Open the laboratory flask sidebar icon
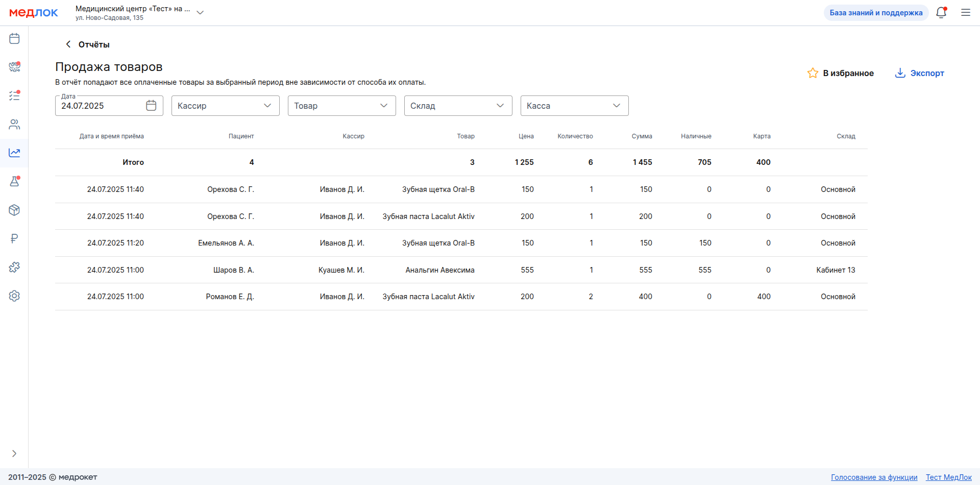The image size is (980, 485). pos(14,181)
